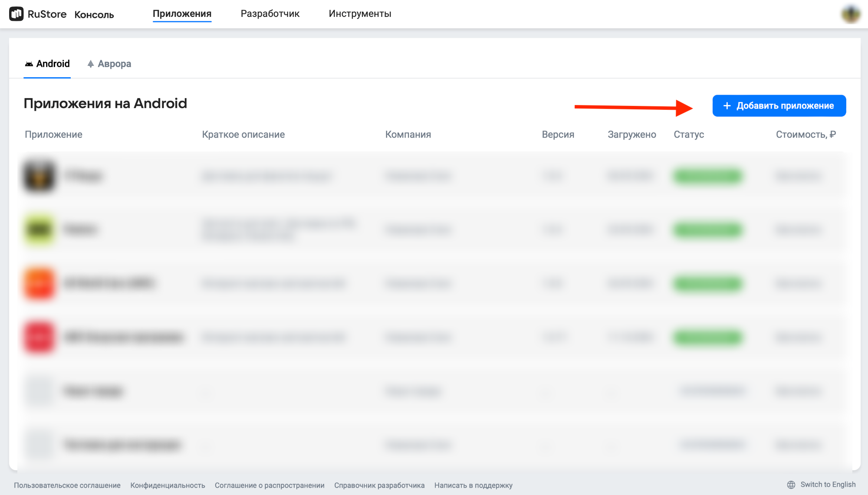This screenshot has width=868, height=495.
Task: Switch to English language link
Action: pyautogui.click(x=828, y=485)
